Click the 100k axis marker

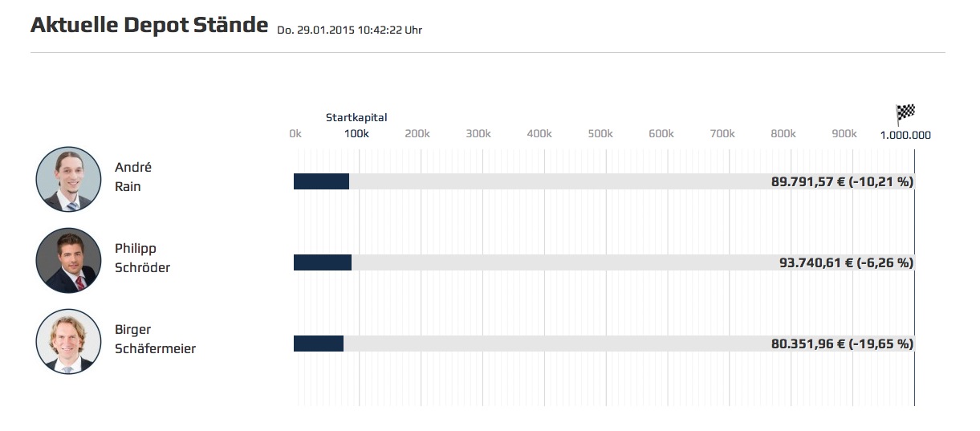click(356, 134)
